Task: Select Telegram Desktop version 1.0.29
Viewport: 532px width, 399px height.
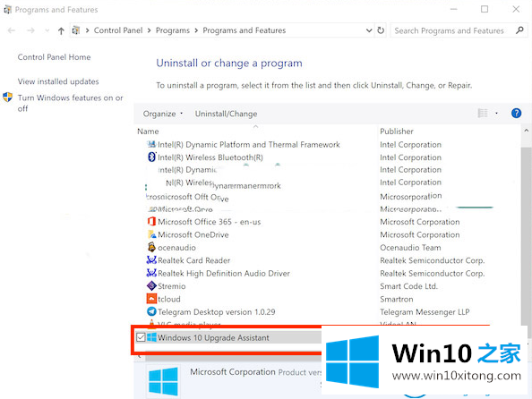Action: tap(217, 312)
